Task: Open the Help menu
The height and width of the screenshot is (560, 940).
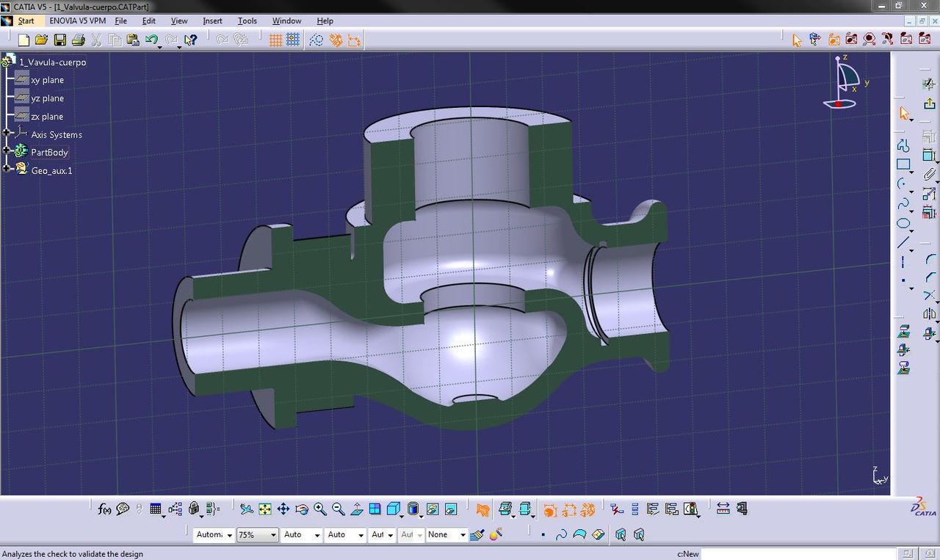Action: (x=325, y=21)
